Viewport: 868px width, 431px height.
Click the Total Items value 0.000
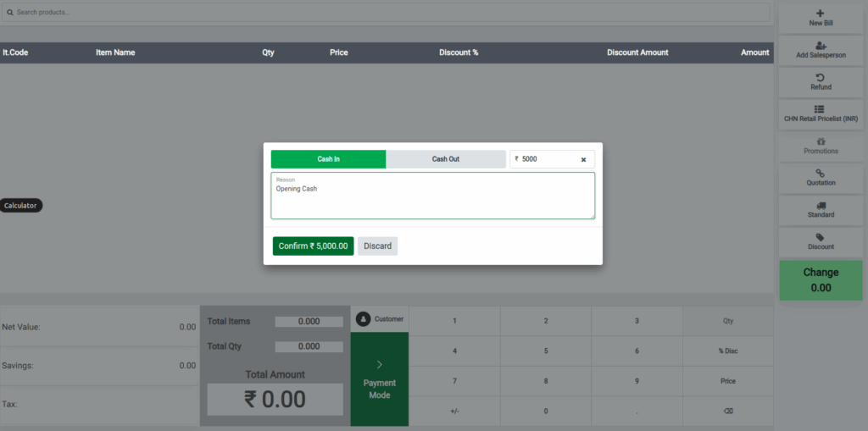pyautogui.click(x=309, y=322)
